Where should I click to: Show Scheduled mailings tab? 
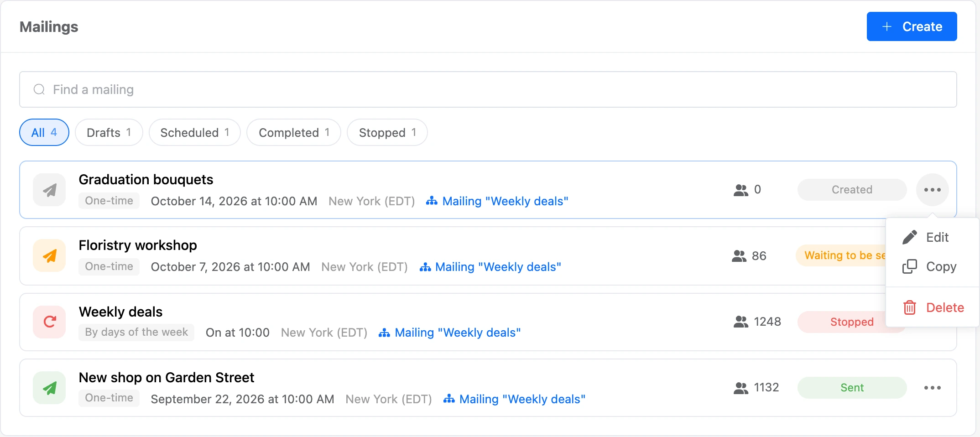[195, 132]
